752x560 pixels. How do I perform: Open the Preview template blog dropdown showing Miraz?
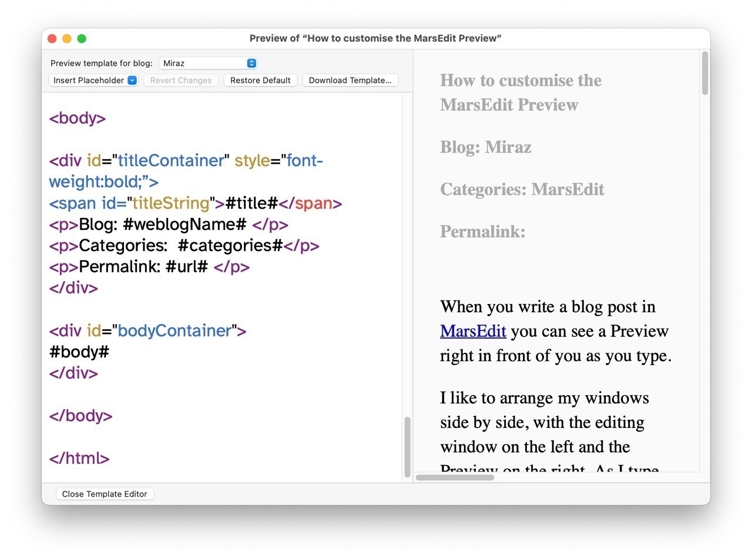click(x=208, y=63)
